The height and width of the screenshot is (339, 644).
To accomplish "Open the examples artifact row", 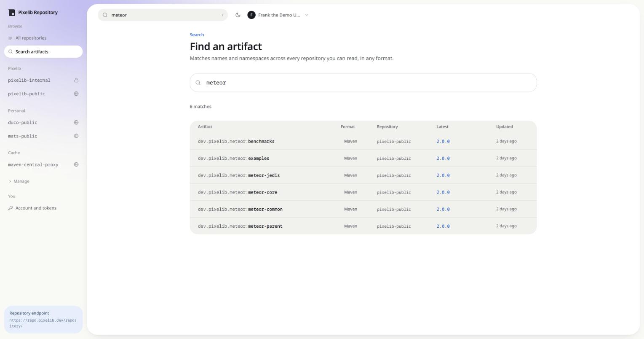I will tap(363, 158).
